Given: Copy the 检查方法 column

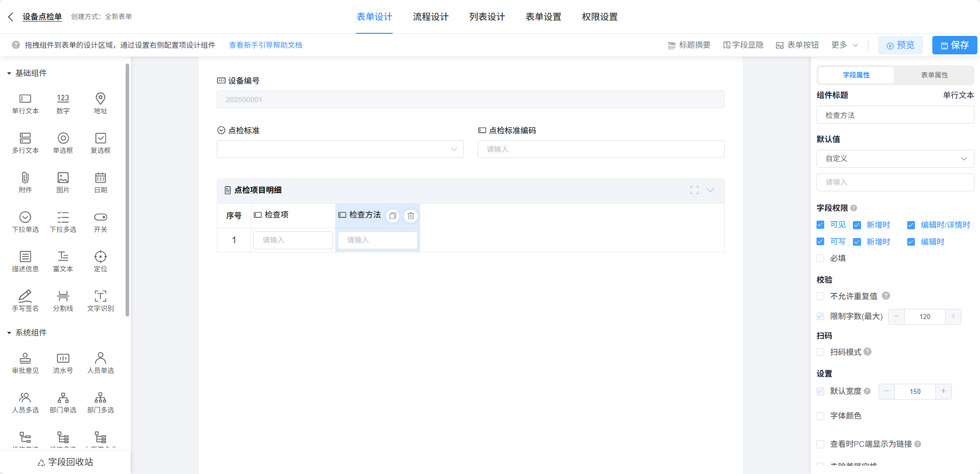Looking at the screenshot, I should 393,216.
